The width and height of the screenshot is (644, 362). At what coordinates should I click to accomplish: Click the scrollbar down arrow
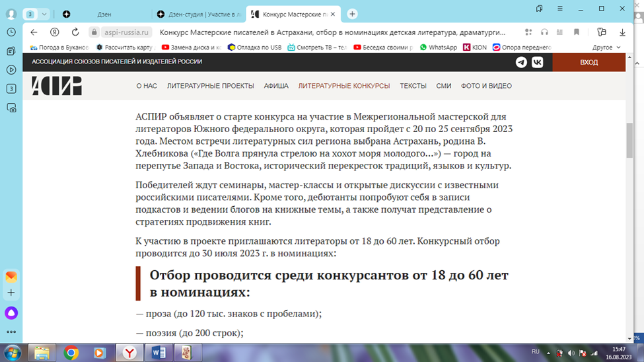tap(629, 339)
